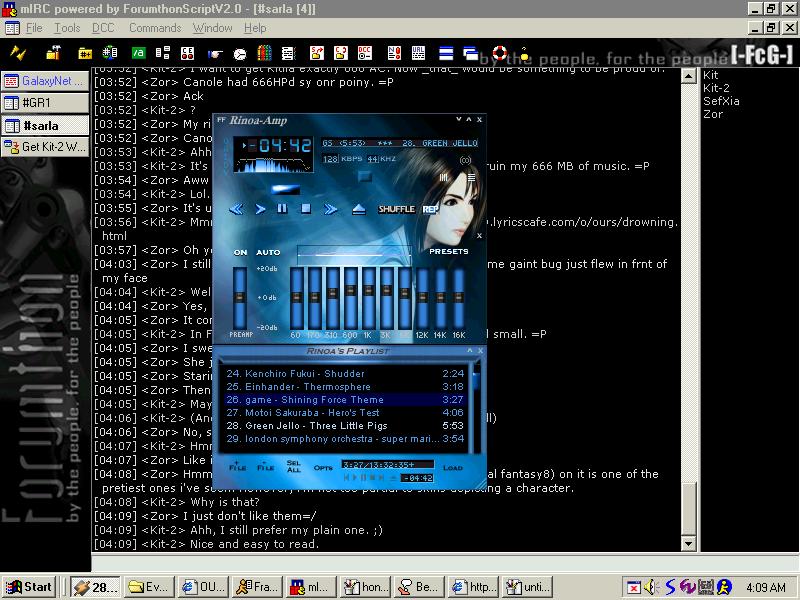Switch to #sarla channel window
The width and height of the screenshot is (800, 600).
[45, 126]
